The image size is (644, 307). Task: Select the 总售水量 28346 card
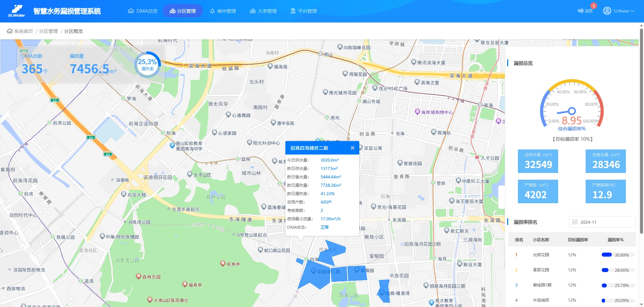pos(606,161)
